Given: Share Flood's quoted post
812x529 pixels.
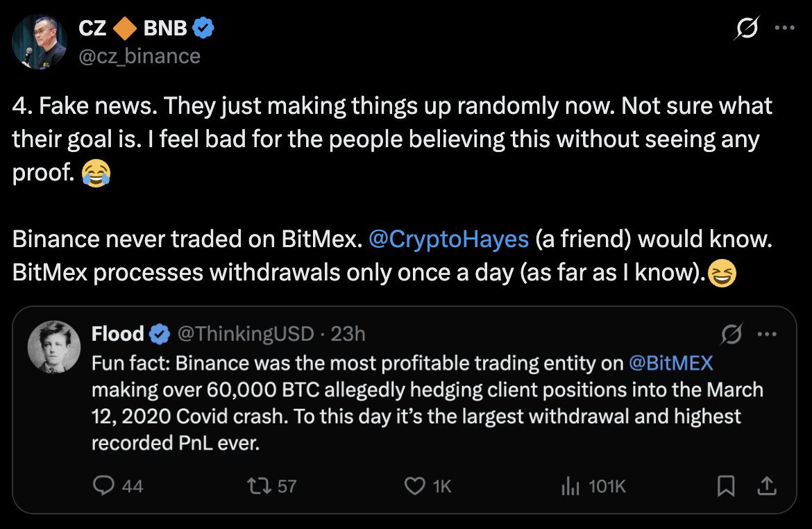Looking at the screenshot, I should (767, 486).
